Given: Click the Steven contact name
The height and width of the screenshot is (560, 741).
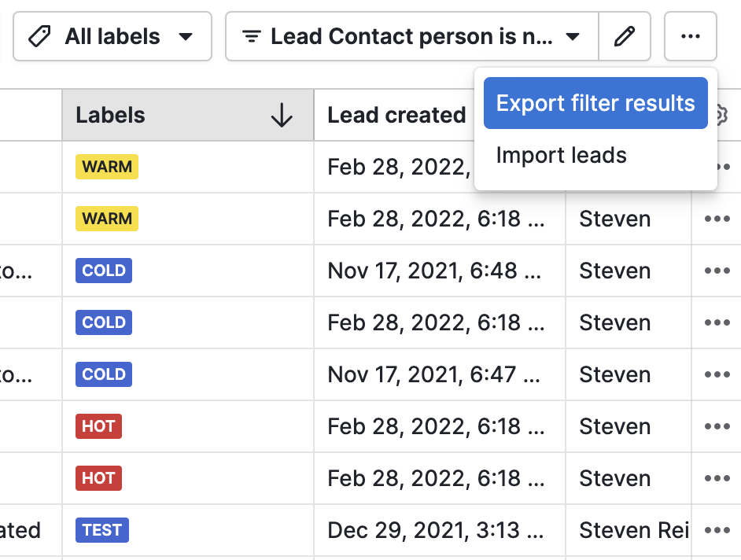Looking at the screenshot, I should pyautogui.click(x=614, y=219).
